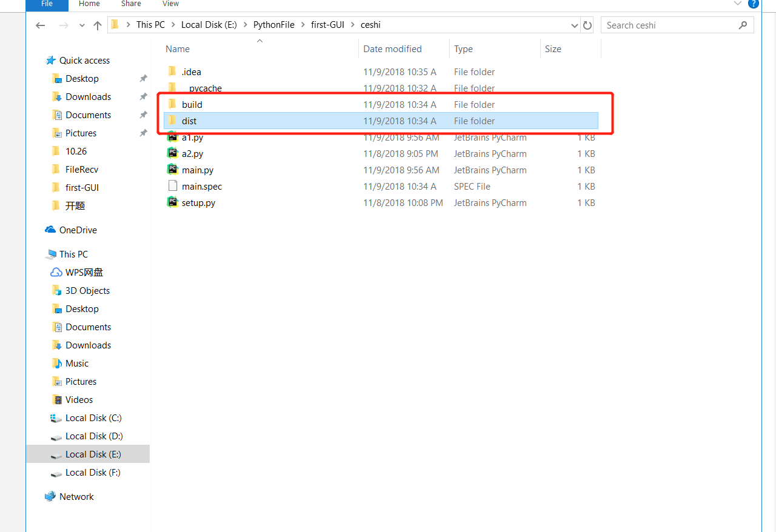Screen dimensions: 776x532
Task: Select the WPS网盘 cloud icon
Action: 56,272
